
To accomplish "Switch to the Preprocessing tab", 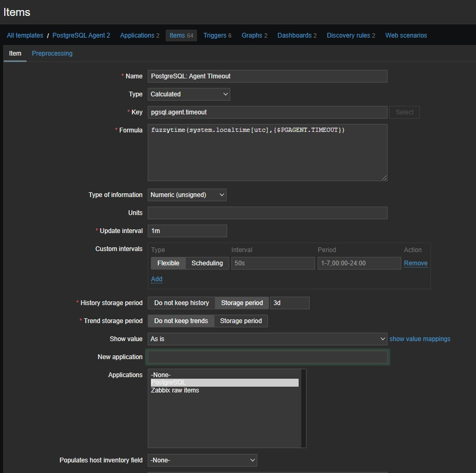I will (x=52, y=53).
